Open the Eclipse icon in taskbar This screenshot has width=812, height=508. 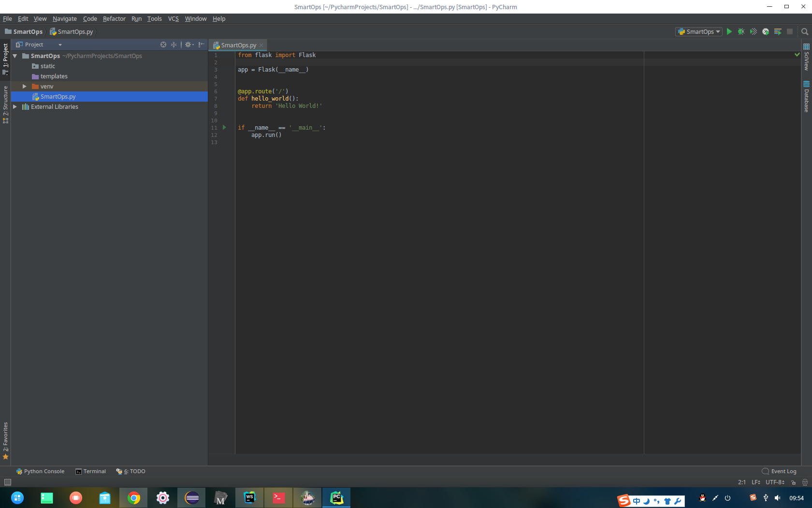tap(192, 498)
